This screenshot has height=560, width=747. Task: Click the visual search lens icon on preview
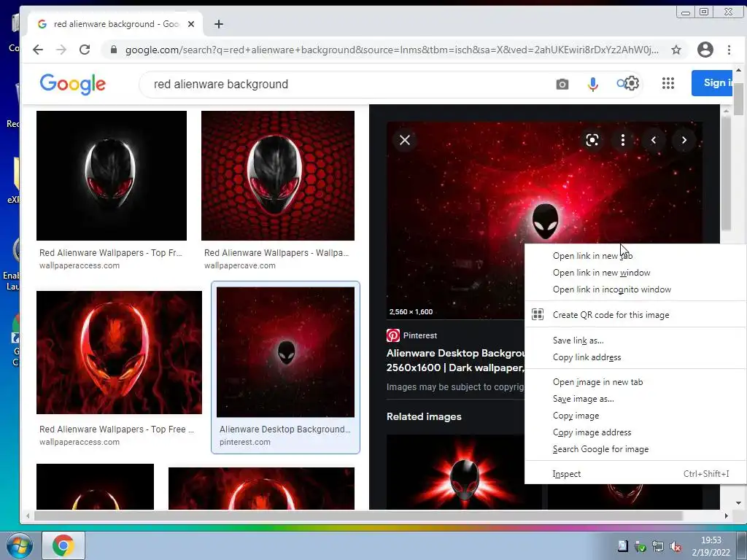pos(592,140)
